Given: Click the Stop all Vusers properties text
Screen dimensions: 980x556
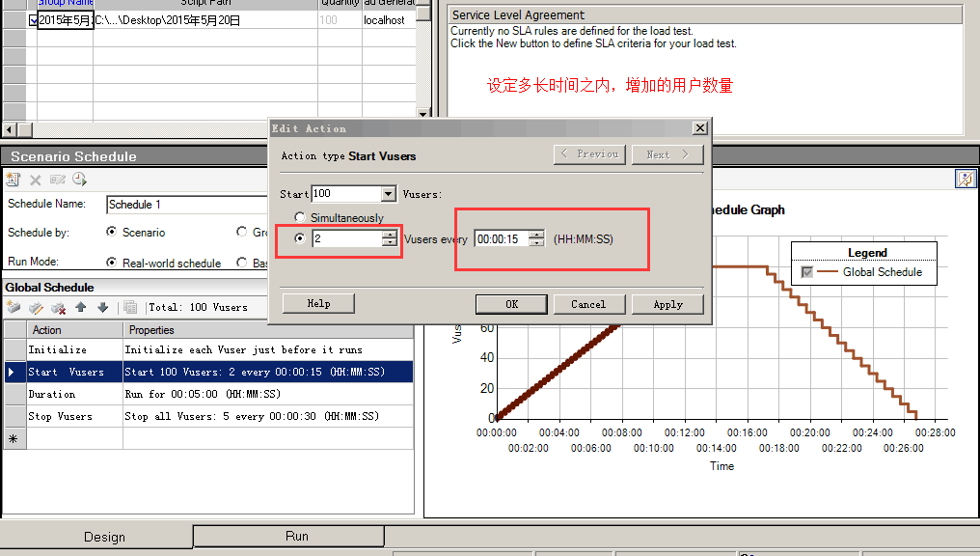Looking at the screenshot, I should pyautogui.click(x=252, y=416).
